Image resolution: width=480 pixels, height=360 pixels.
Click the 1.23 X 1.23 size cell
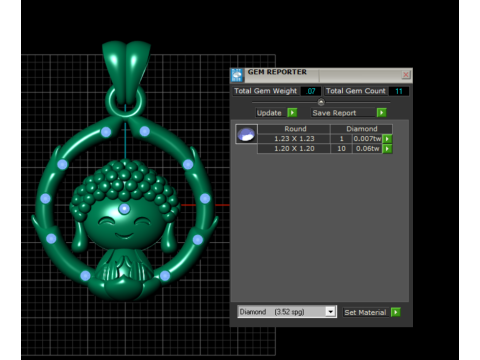click(294, 139)
